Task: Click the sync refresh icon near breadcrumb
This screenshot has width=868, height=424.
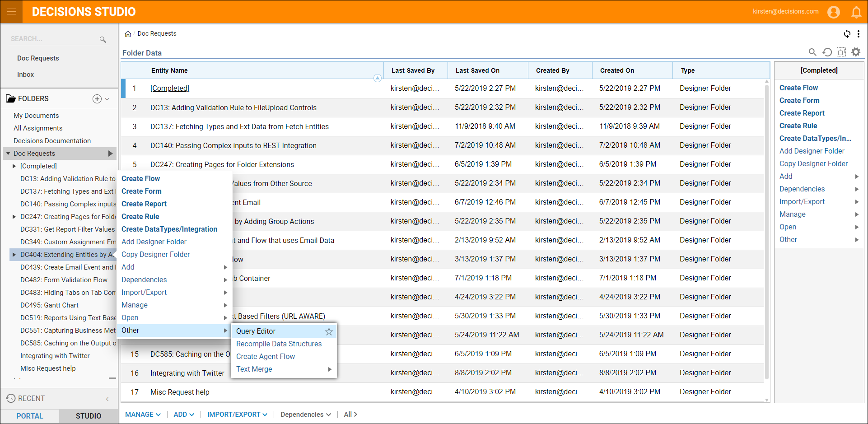Action: point(847,33)
